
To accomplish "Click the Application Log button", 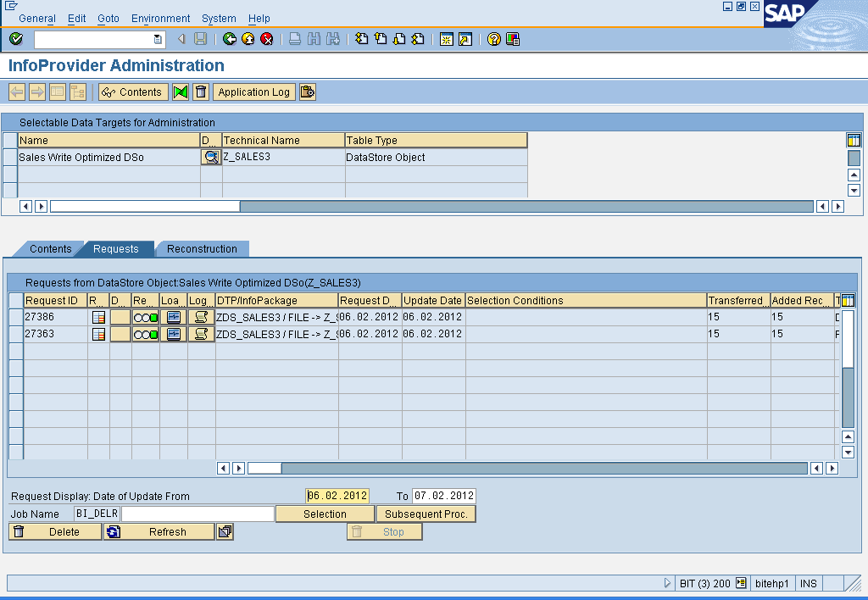I will click(x=253, y=92).
